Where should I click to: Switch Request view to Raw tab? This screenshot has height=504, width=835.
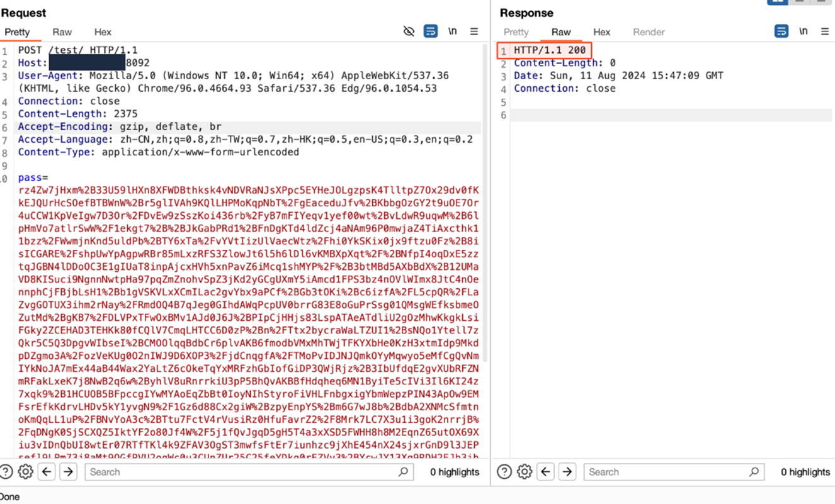(x=62, y=32)
